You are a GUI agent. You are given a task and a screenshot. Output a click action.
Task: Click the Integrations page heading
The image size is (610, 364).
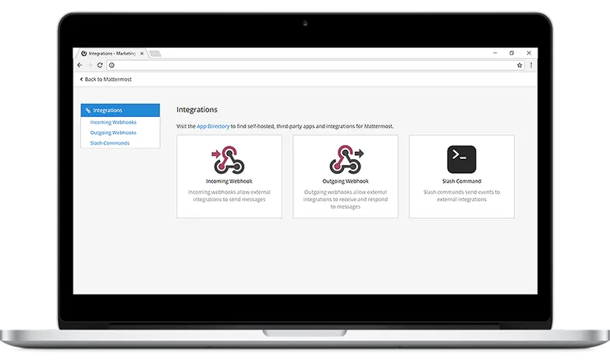tap(197, 110)
